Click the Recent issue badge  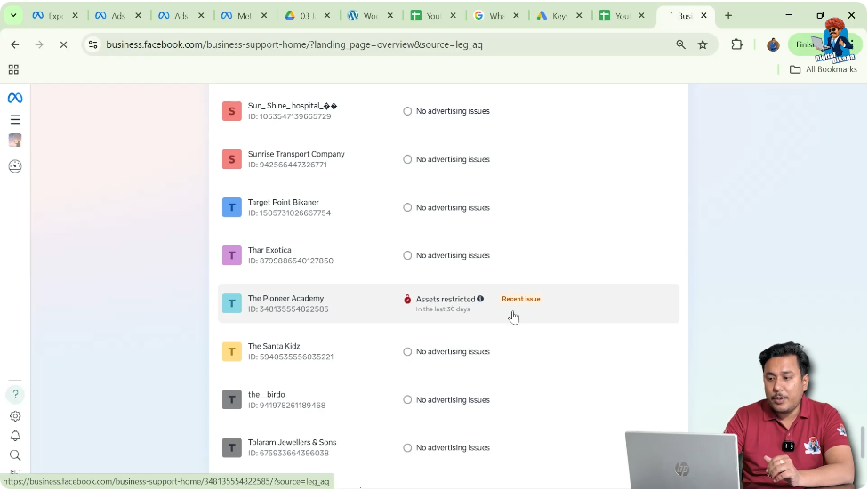[x=521, y=299]
